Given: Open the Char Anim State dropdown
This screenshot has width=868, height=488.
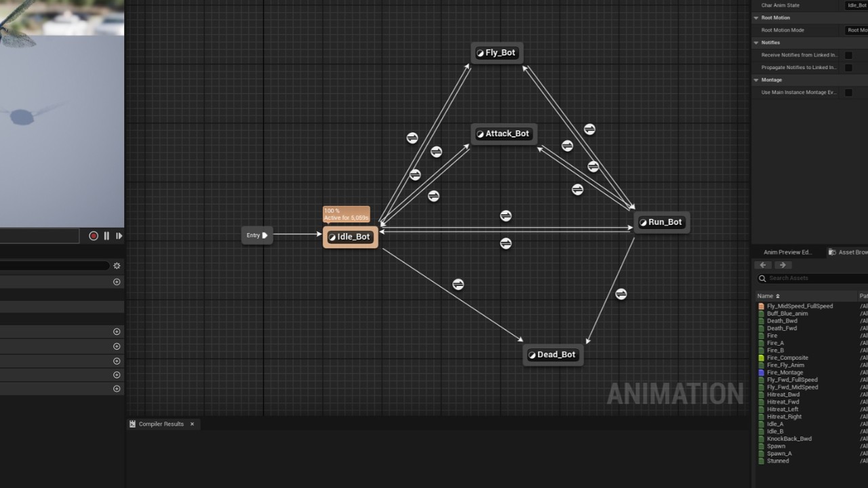Looking at the screenshot, I should [x=857, y=5].
